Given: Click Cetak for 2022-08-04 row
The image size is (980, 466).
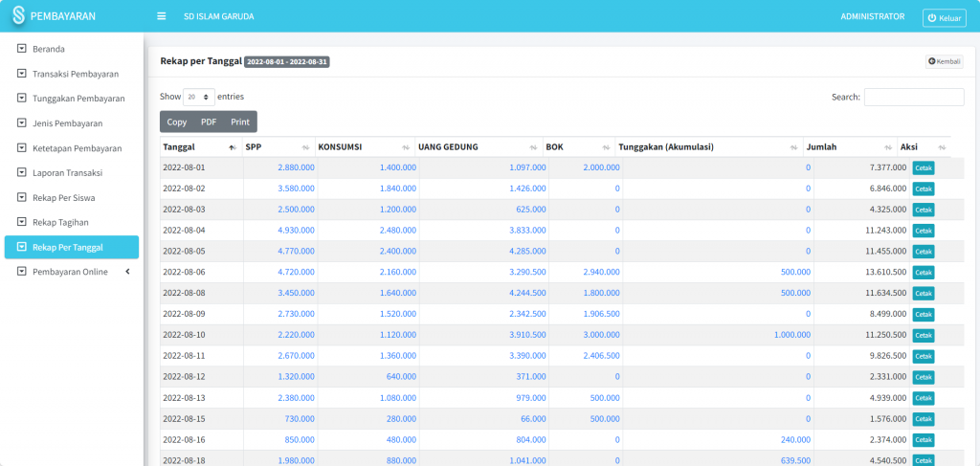Looking at the screenshot, I should [x=924, y=231].
